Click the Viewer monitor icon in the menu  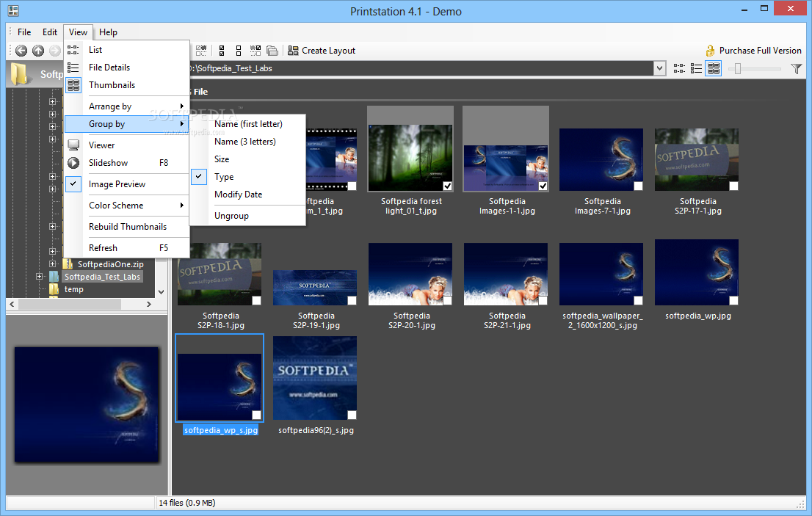73,145
